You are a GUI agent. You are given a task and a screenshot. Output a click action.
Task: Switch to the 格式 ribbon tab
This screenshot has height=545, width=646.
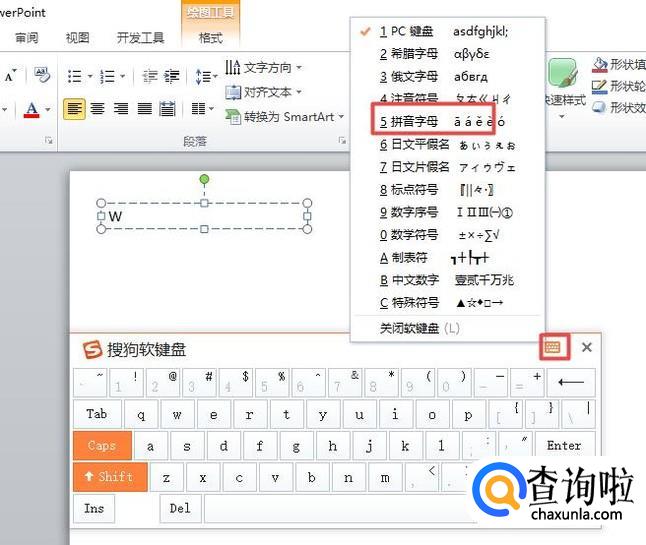click(x=211, y=38)
